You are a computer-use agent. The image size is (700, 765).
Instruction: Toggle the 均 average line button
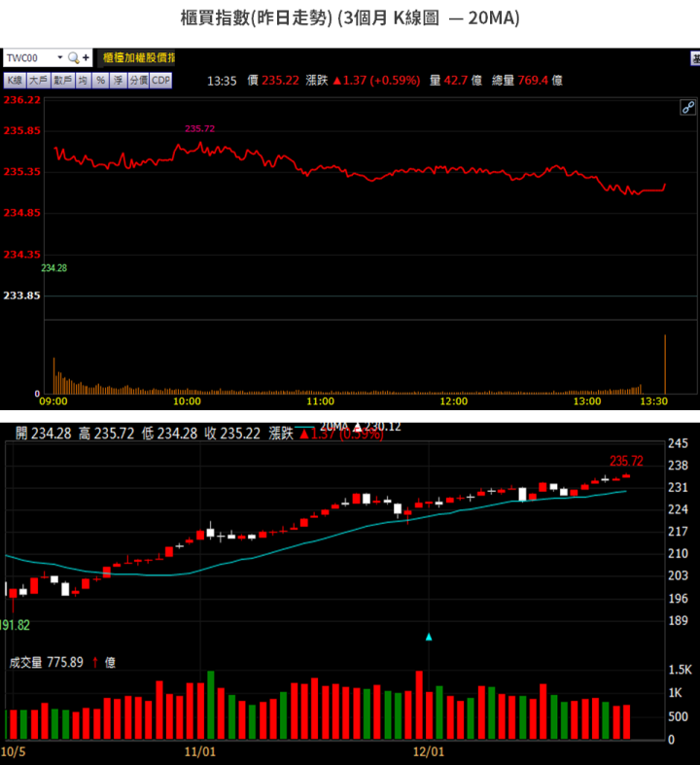pos(83,81)
